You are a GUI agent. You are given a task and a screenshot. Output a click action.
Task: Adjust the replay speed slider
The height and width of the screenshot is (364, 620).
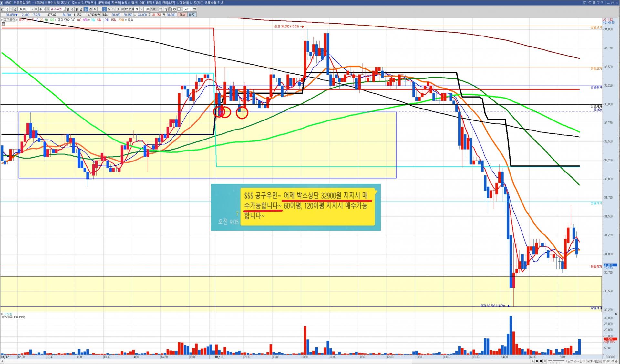553,361
